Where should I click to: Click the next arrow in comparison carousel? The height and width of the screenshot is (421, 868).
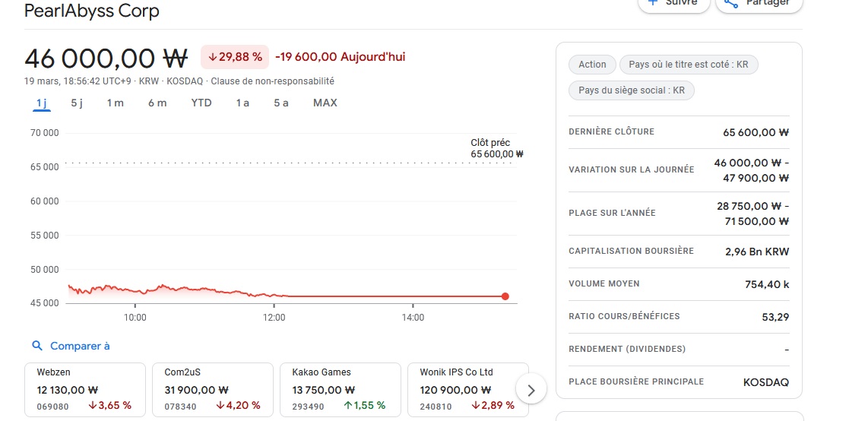531,391
